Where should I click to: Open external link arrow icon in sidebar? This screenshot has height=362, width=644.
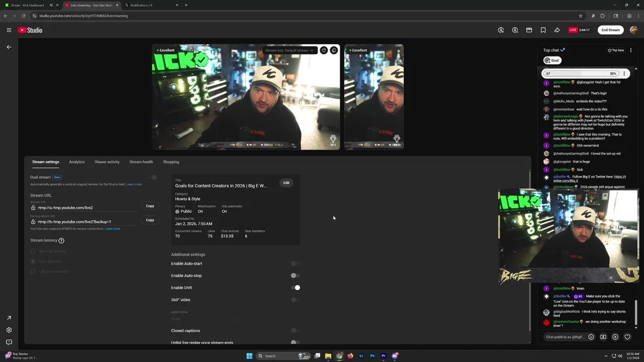point(9,318)
